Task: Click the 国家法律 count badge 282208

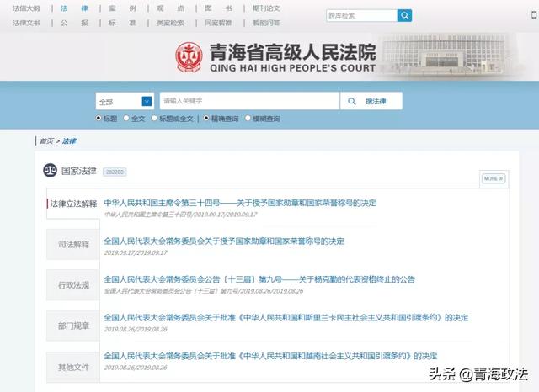Action: tap(115, 172)
